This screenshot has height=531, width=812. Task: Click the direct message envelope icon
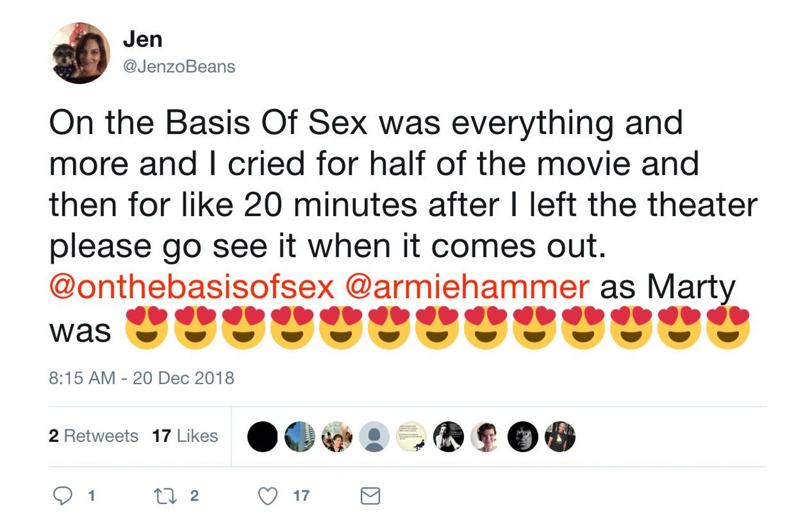point(370,496)
